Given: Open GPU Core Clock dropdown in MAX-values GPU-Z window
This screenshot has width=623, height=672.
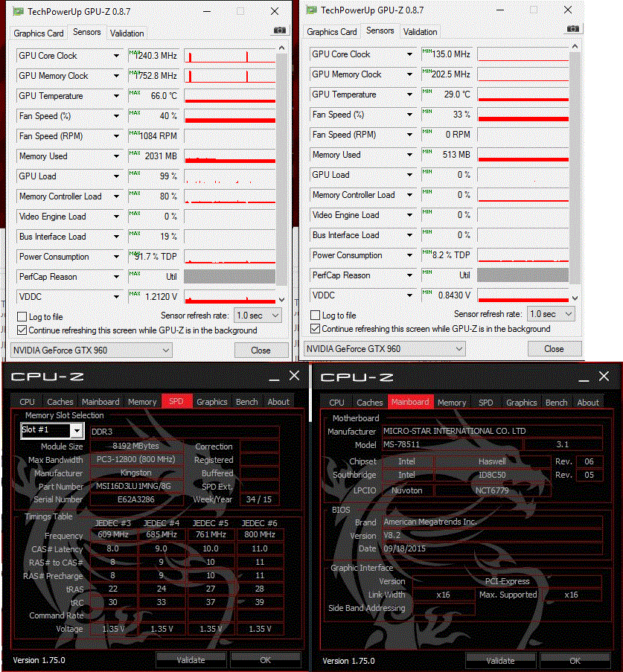Looking at the screenshot, I should [x=116, y=56].
